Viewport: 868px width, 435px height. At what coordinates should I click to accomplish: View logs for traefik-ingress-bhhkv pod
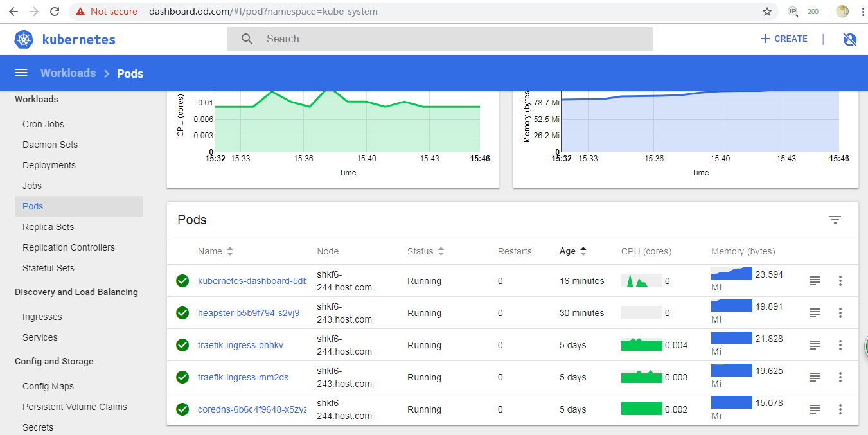[x=815, y=345]
